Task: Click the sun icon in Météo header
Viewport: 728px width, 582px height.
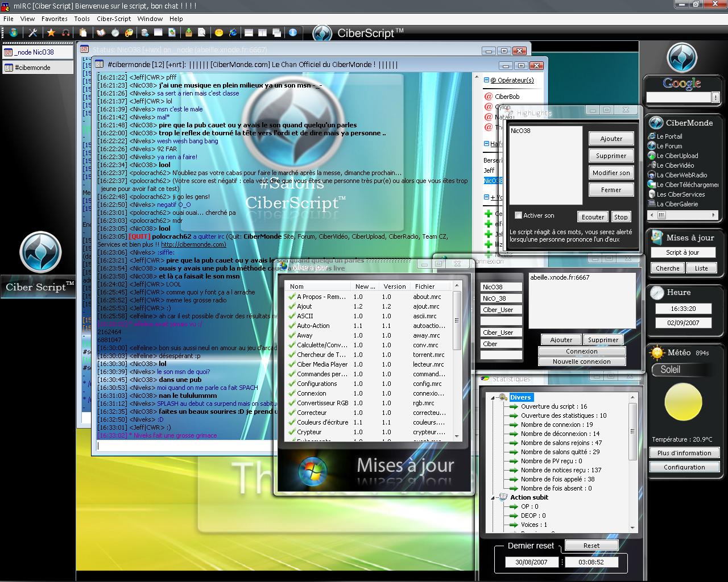Action: [657, 353]
